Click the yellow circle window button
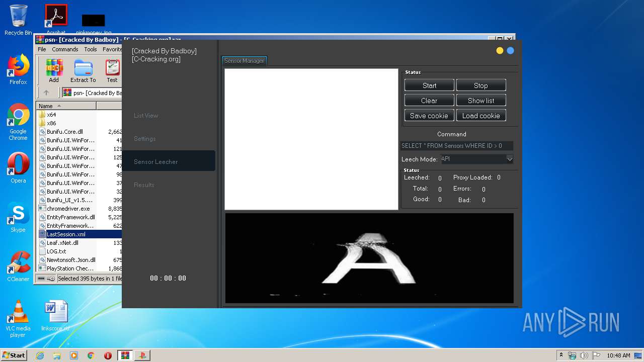Screen dimensions: 644x362 [x=500, y=50]
